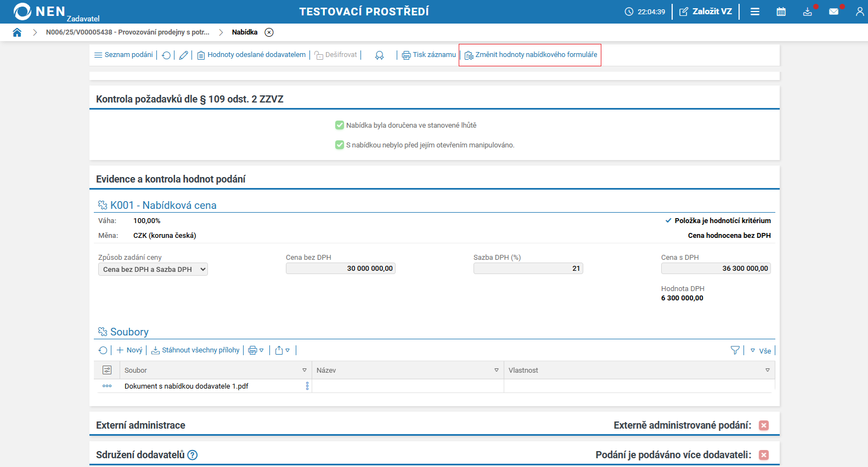Click 'Změnit hodnoty nabídkového formuláře'
Image resolution: width=868 pixels, height=467 pixels.
coord(531,55)
